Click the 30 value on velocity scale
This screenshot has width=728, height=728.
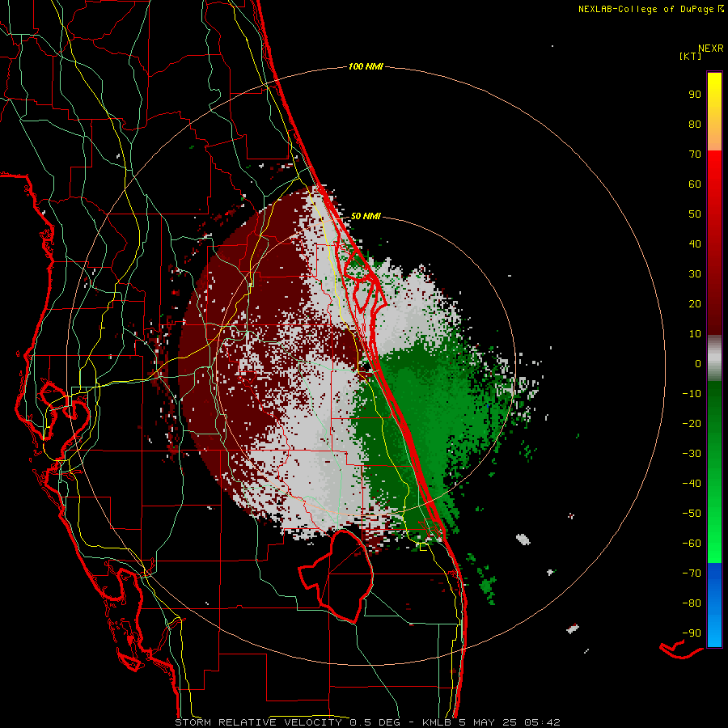point(695,274)
